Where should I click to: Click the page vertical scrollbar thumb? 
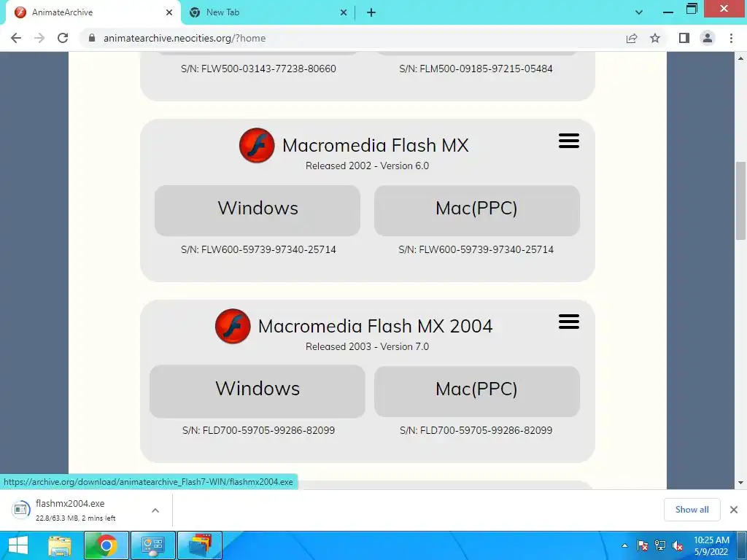coord(741,201)
